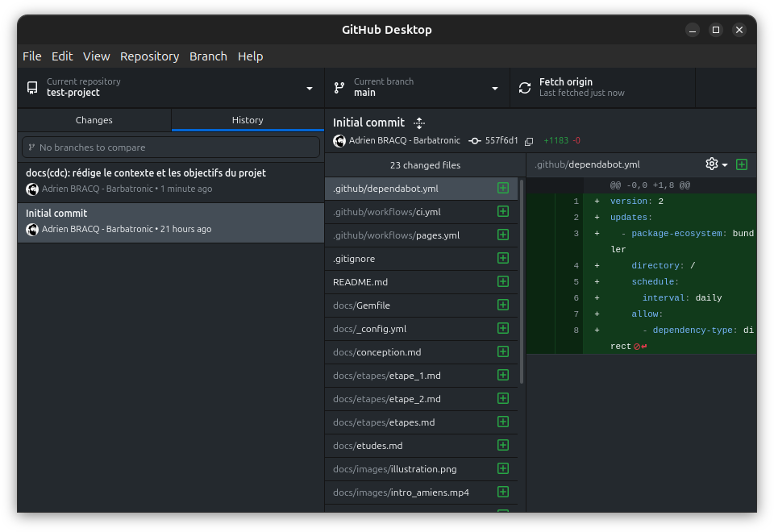The height and width of the screenshot is (532, 774).
Task: Click diff line 'version: 2'
Action: tap(641, 202)
